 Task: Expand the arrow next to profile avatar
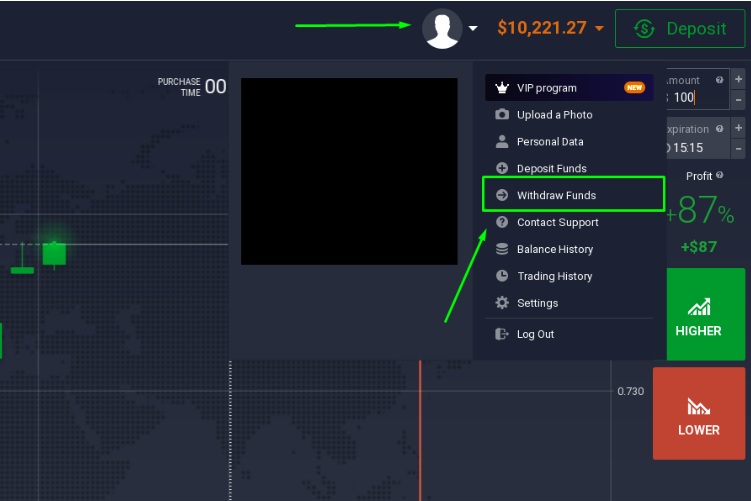click(473, 29)
